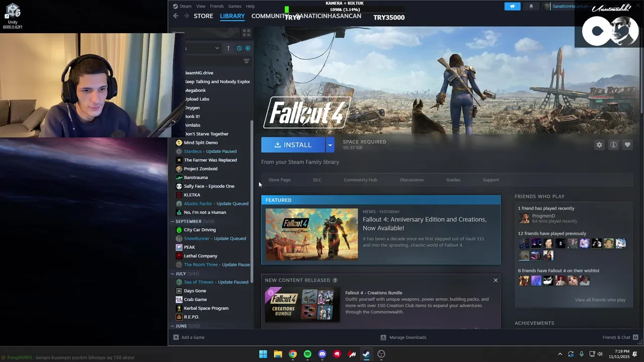Image resolution: width=644 pixels, height=362 pixels.
Task: Toggle the ready-to-play filter icon
Action: coord(248,48)
